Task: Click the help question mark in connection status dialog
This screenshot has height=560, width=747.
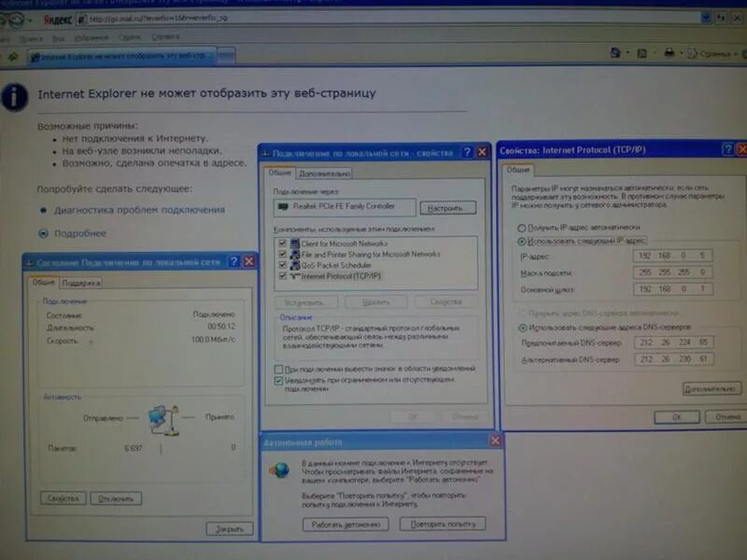Action: point(233,261)
